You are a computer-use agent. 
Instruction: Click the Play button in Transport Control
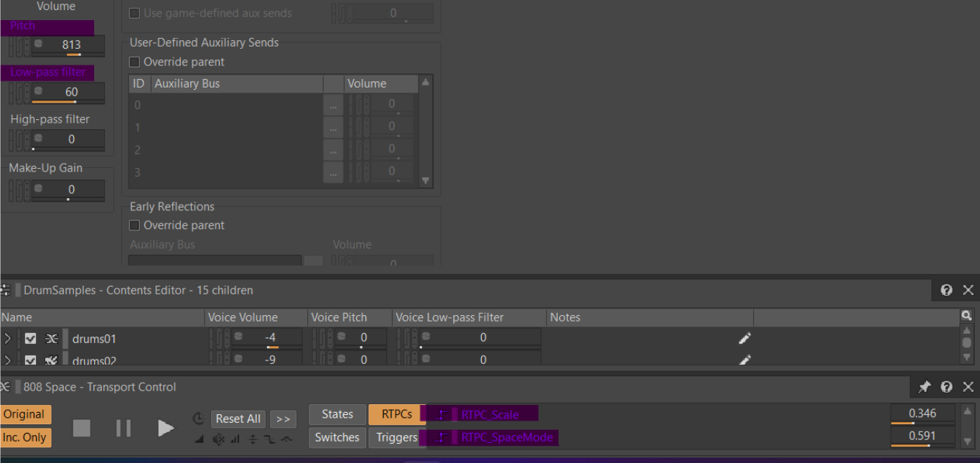[x=166, y=428]
